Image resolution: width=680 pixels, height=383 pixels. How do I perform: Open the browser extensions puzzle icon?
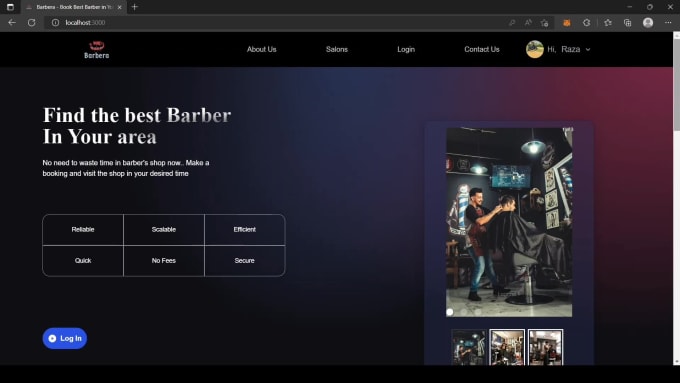point(586,23)
